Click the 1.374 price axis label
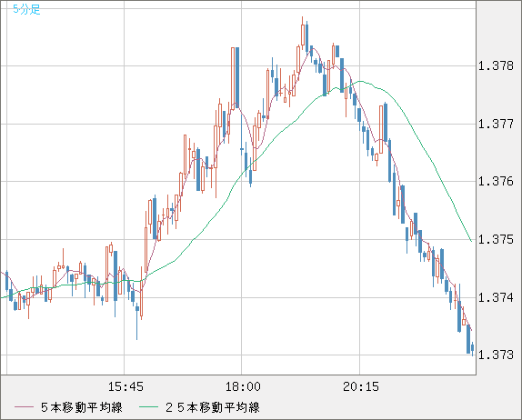The image size is (522, 420). 496,297
